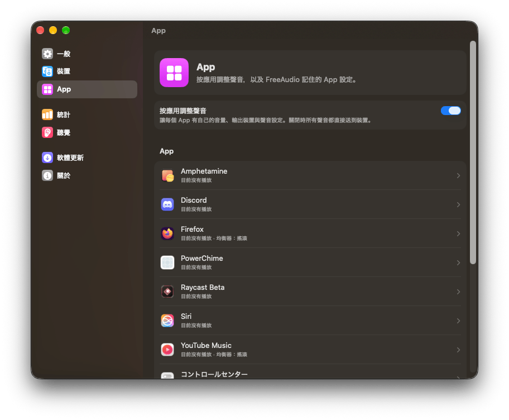The width and height of the screenshot is (509, 420).
Task: Click the YouTube Music app icon
Action: (x=167, y=350)
